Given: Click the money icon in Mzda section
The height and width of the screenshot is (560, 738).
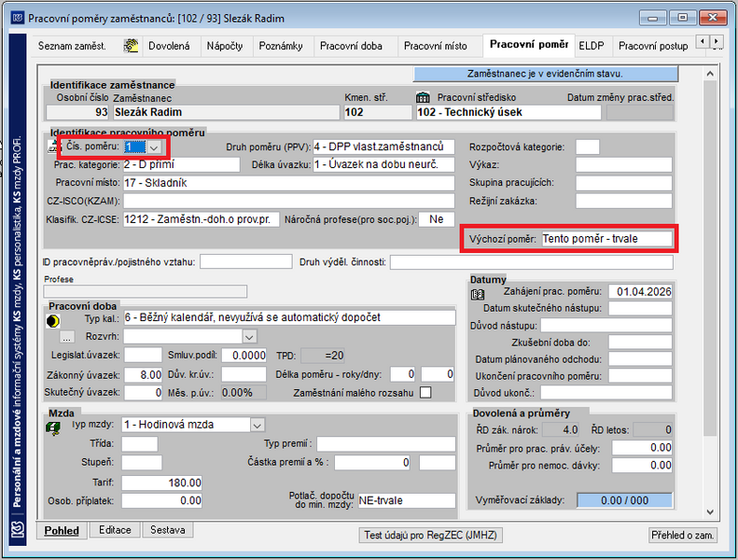Looking at the screenshot, I should [x=52, y=428].
